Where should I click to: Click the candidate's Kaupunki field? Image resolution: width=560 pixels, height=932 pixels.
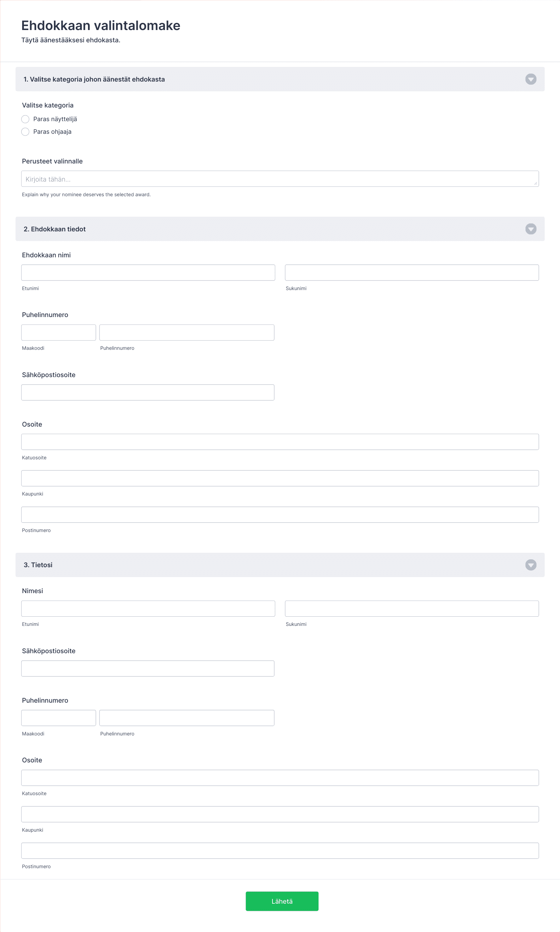(x=280, y=478)
